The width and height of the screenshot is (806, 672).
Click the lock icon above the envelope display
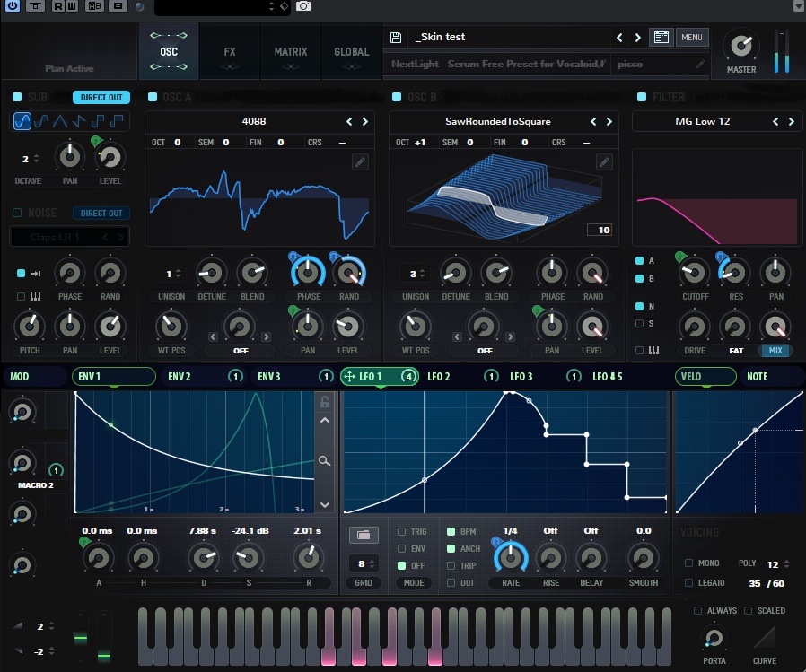pyautogui.click(x=325, y=402)
